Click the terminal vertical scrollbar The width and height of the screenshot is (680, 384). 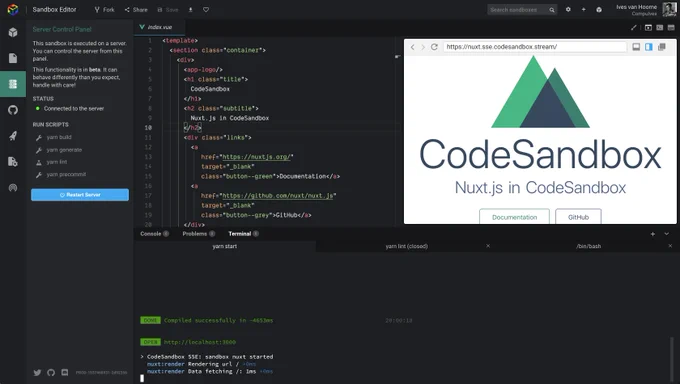(672, 359)
